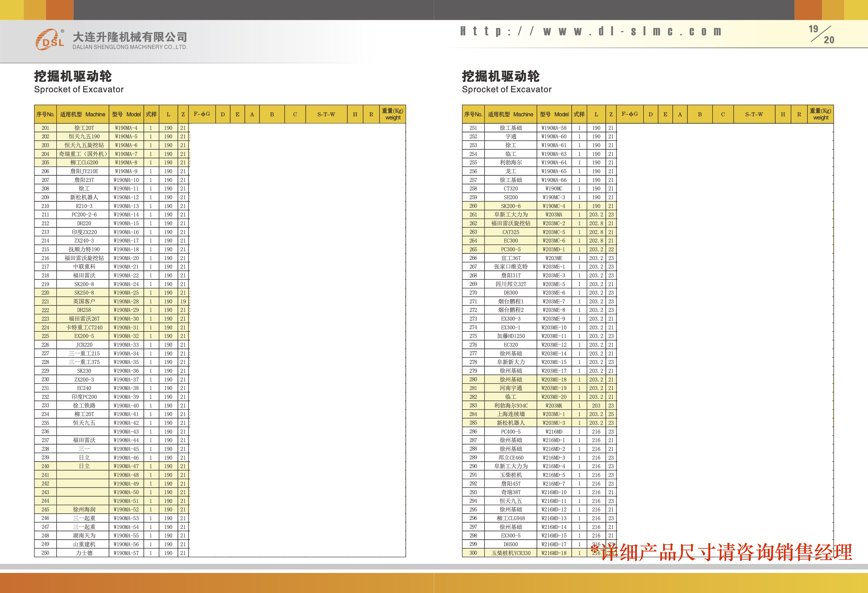Screen dimensions: 868x593
Task: Select machine cell SK200-6
Action: (511, 206)
